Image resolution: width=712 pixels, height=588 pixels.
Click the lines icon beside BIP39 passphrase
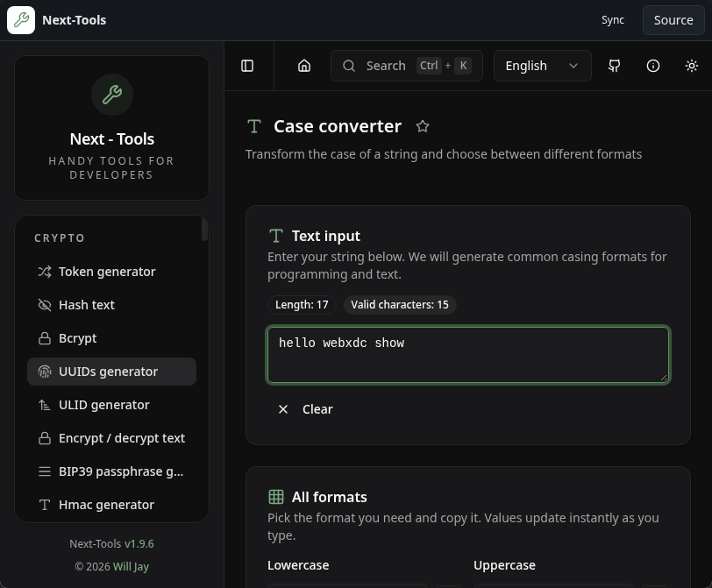(x=45, y=471)
